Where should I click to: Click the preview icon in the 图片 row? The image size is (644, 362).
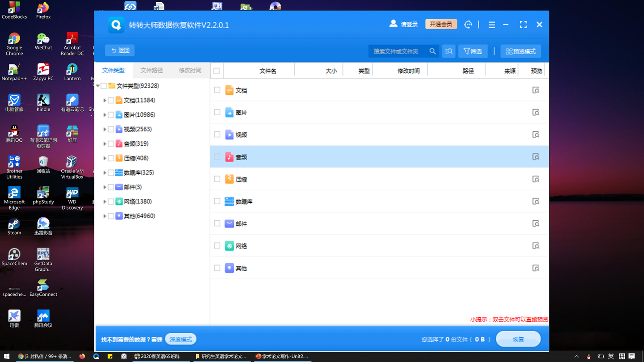[535, 112]
